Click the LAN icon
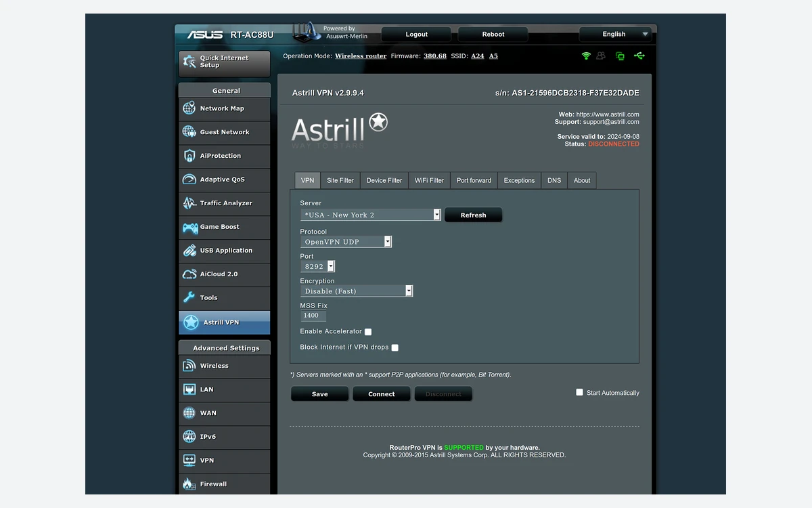This screenshot has height=508, width=812. click(189, 389)
